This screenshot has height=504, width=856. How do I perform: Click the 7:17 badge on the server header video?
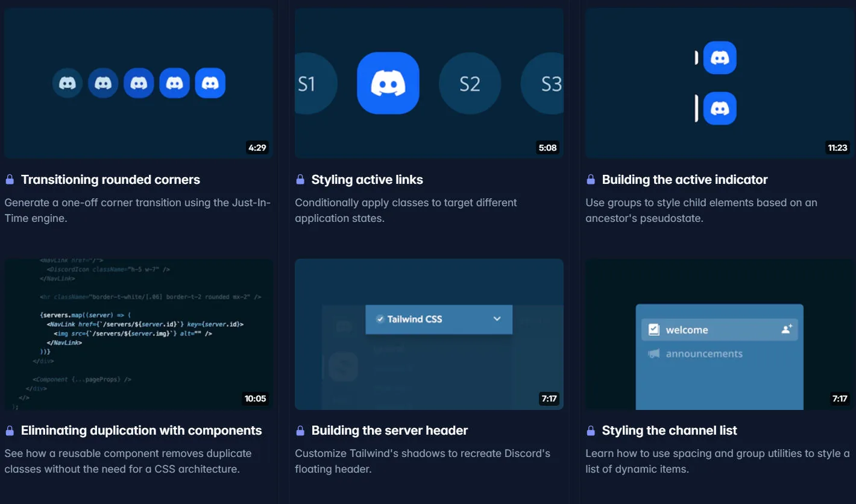tap(549, 398)
